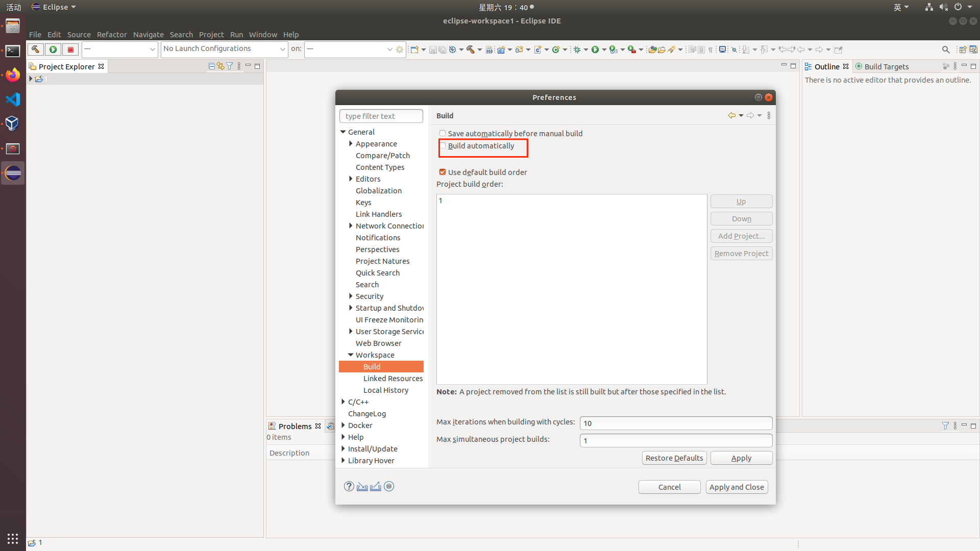
Task: Click Restore Defaults button
Action: 674,458
